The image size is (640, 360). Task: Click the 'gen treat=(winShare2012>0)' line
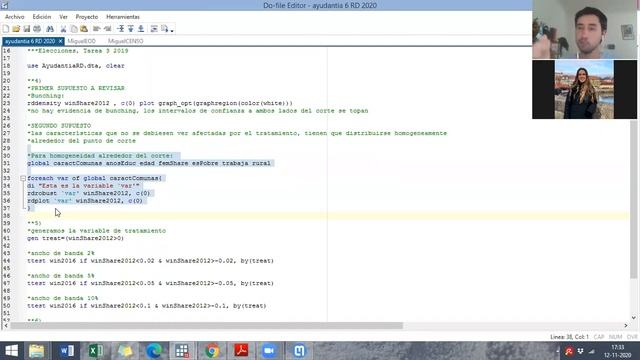pos(76,238)
